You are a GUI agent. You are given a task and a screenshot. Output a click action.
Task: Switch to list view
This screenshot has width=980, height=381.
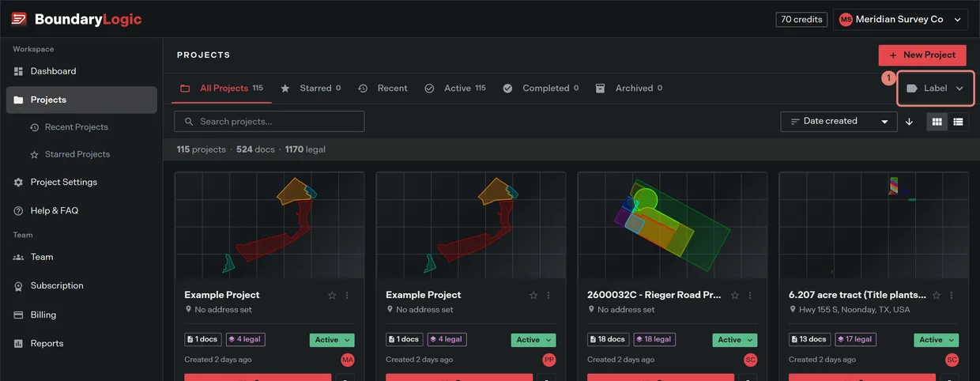click(x=958, y=122)
